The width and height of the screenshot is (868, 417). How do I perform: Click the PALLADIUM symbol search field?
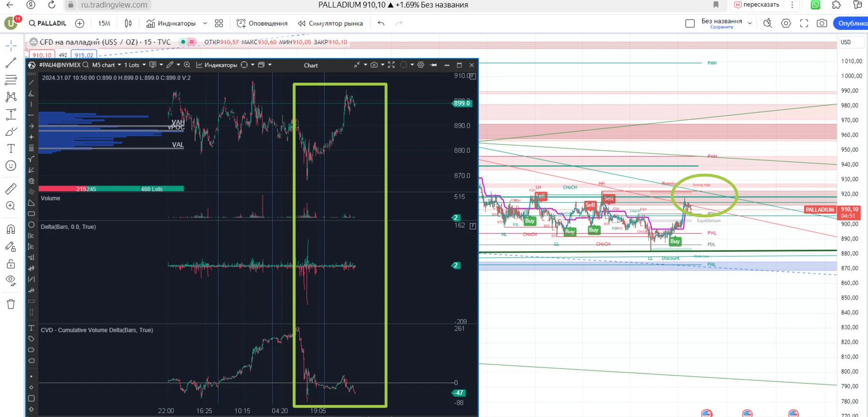(x=48, y=23)
